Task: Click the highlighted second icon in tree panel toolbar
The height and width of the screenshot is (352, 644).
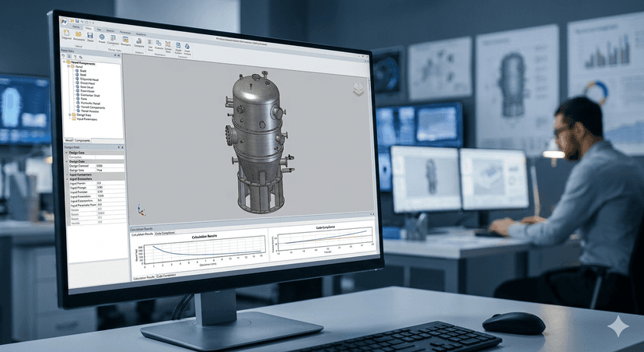Action: [x=69, y=56]
